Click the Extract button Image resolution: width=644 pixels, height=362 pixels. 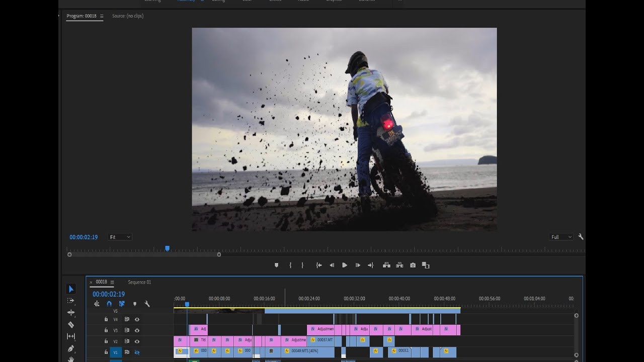click(399, 265)
